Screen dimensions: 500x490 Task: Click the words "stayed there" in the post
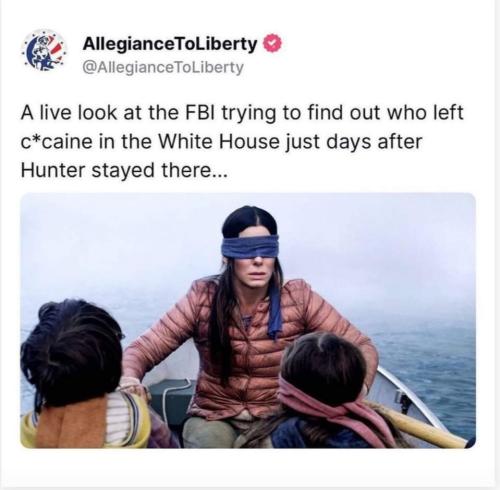152,170
